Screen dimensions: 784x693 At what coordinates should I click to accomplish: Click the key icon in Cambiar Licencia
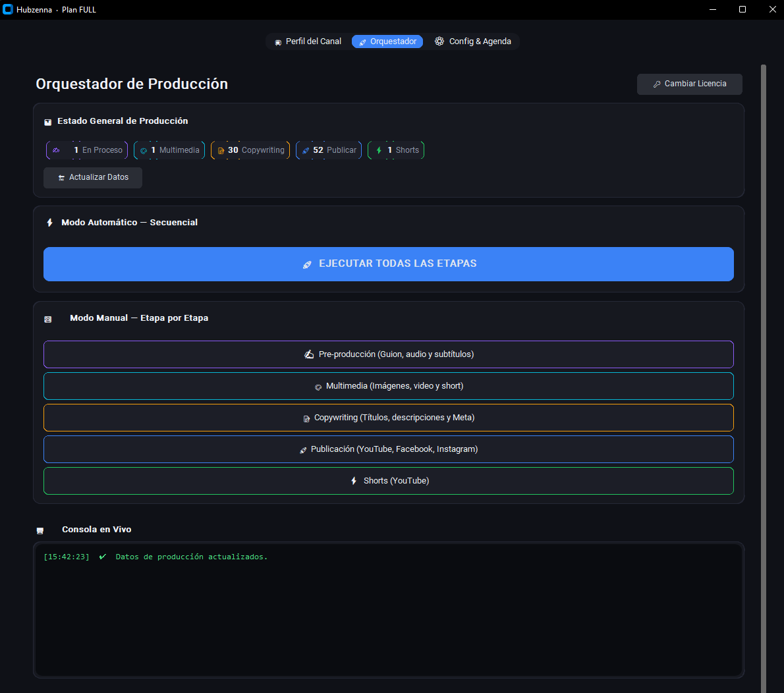pos(657,84)
